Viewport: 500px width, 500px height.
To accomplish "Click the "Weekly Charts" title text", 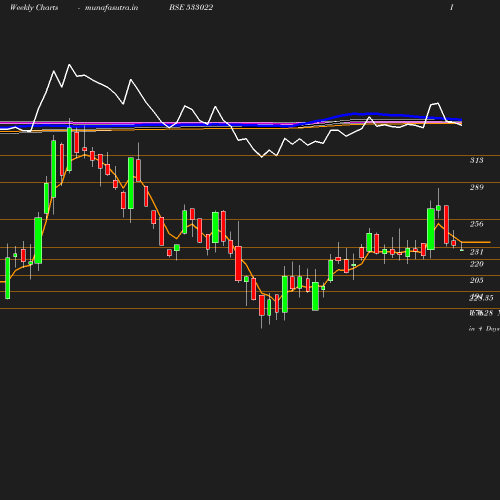I will tap(34, 8).
